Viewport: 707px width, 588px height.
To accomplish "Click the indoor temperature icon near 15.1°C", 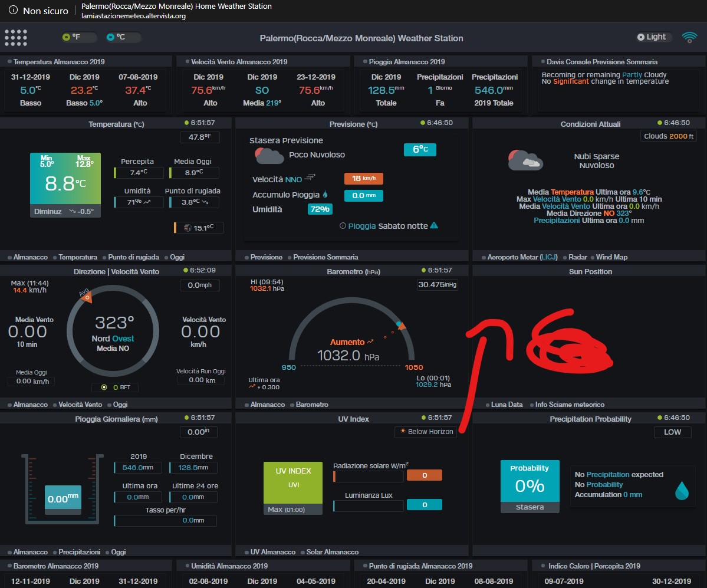I will pyautogui.click(x=188, y=228).
